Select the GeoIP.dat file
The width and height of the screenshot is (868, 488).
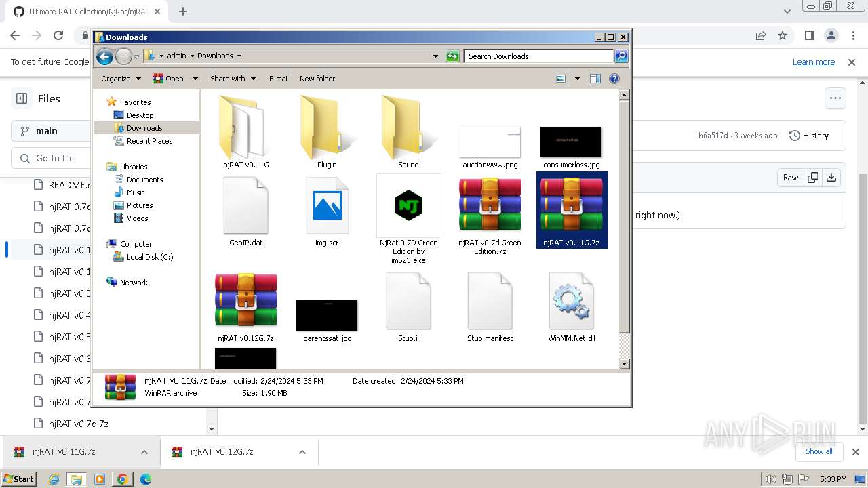[245, 210]
